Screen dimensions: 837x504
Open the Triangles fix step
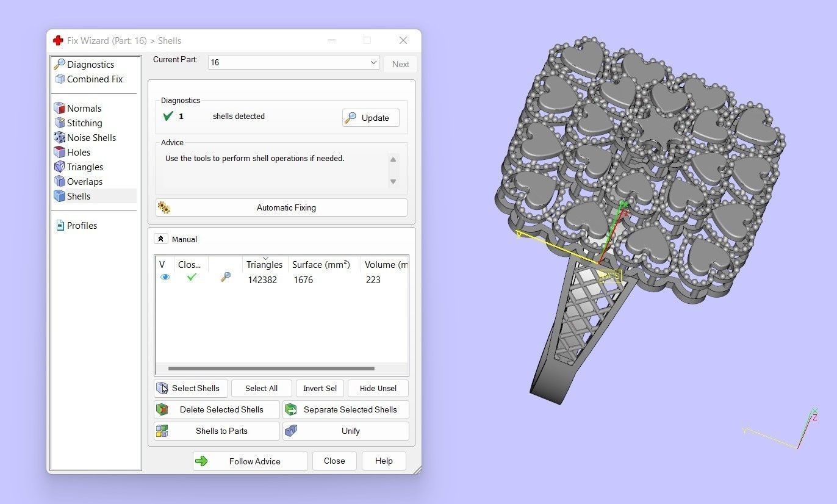tap(79, 167)
